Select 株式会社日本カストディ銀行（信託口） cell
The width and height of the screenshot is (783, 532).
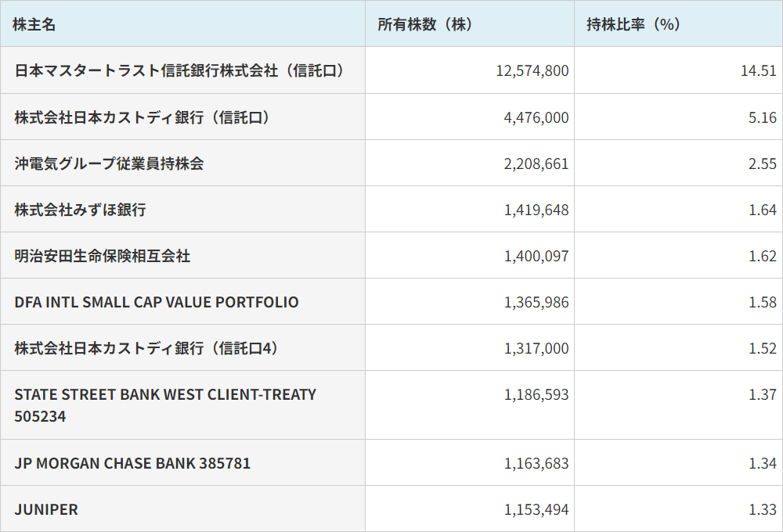tap(182, 117)
